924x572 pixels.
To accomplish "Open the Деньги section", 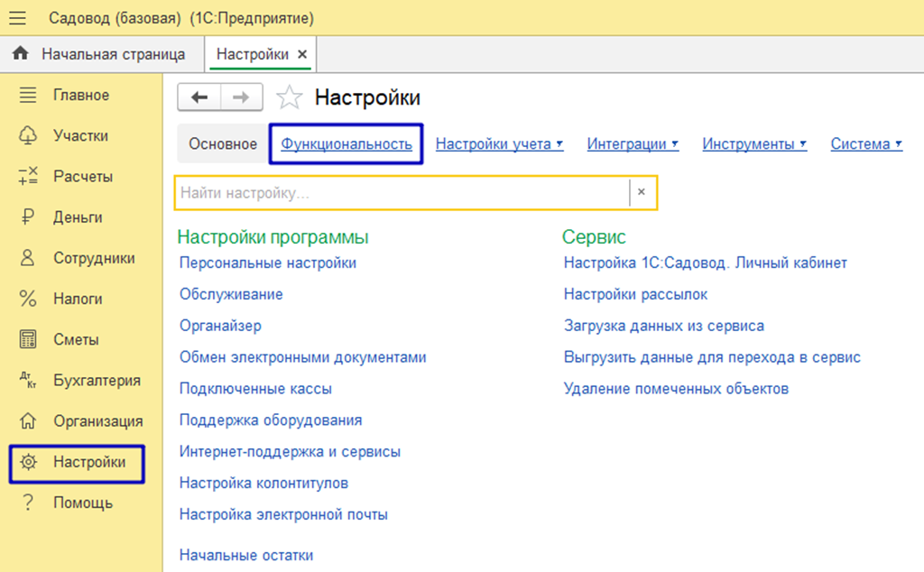I will 78,217.
